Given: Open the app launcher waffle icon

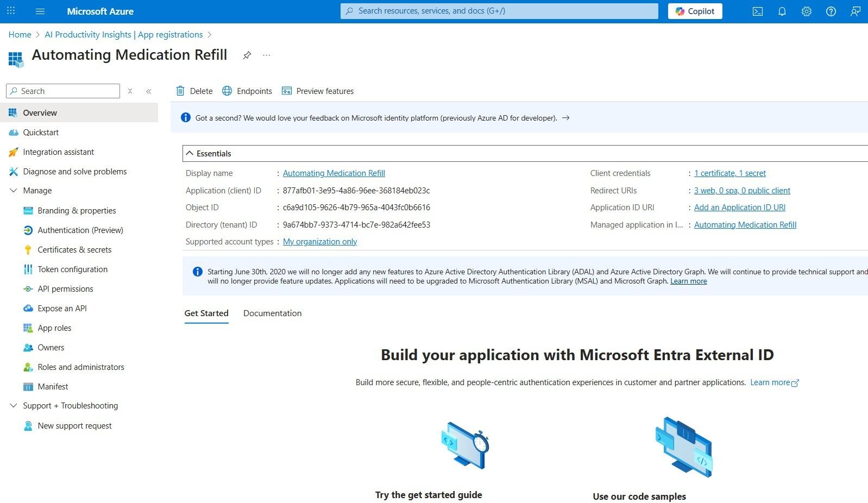Looking at the screenshot, I should (11, 11).
